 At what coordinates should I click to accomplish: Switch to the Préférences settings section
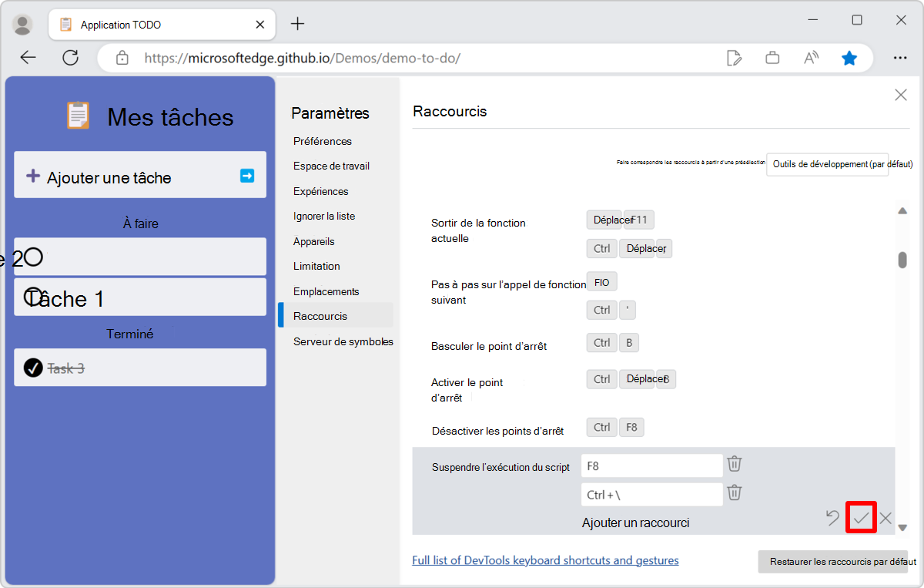click(x=322, y=141)
